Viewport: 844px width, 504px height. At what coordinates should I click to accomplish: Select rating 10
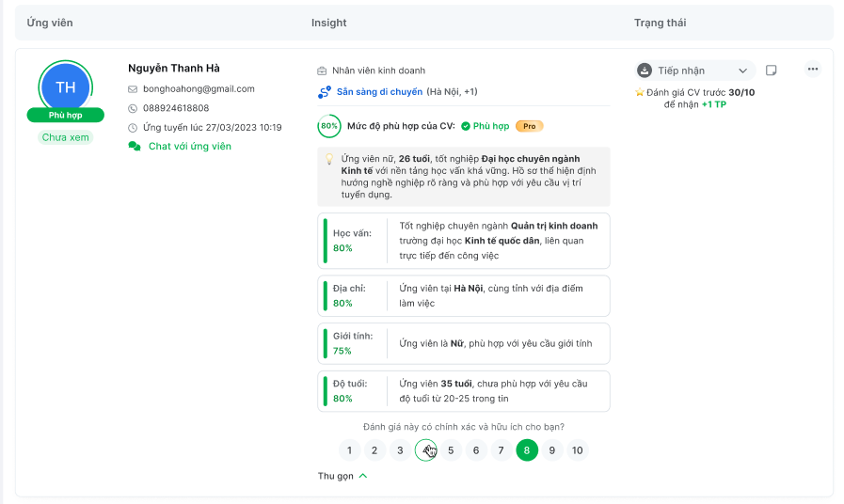(x=577, y=450)
